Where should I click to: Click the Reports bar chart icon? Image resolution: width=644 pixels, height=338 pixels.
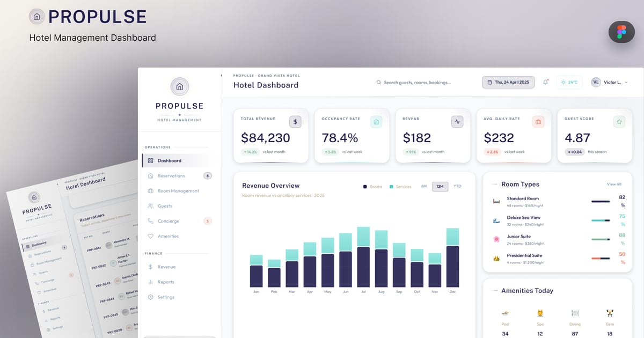[x=151, y=282]
